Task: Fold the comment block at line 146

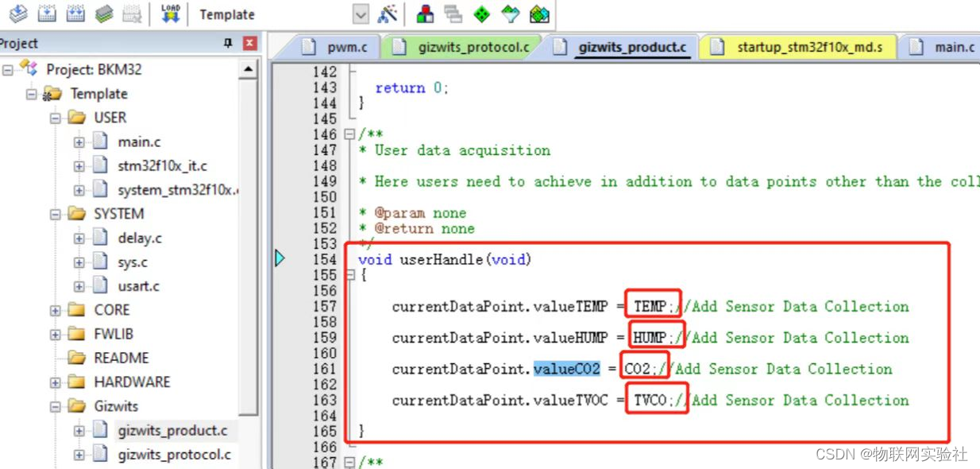Action: pos(350,134)
